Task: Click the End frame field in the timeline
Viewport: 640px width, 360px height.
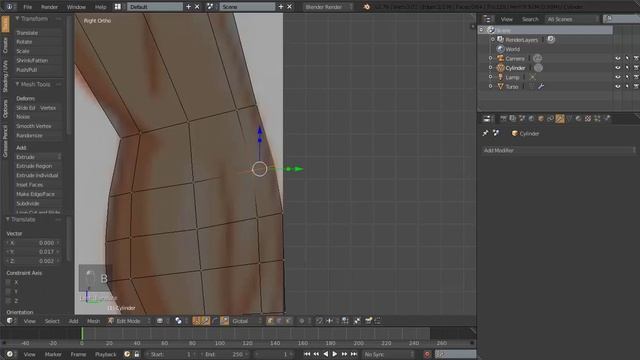Action: (x=224, y=354)
